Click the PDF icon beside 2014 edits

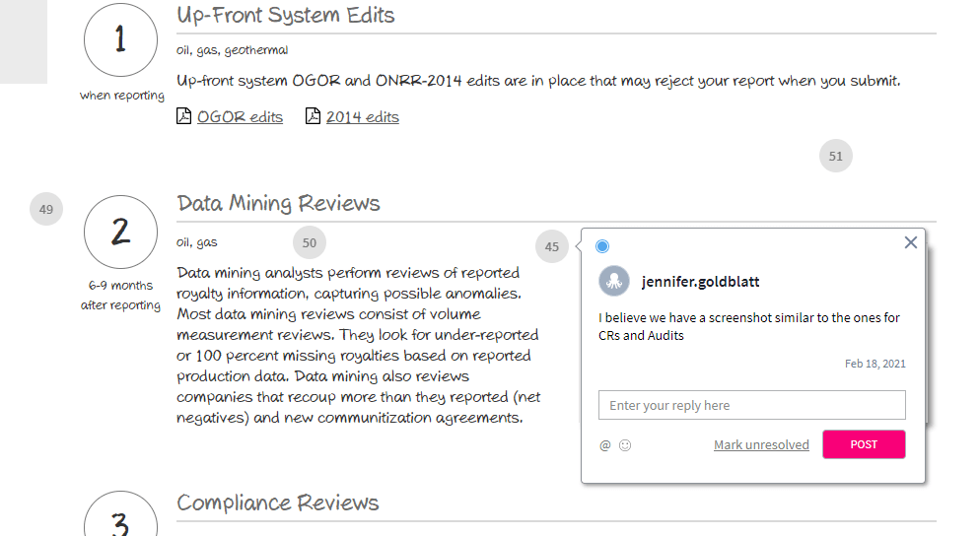(x=313, y=116)
